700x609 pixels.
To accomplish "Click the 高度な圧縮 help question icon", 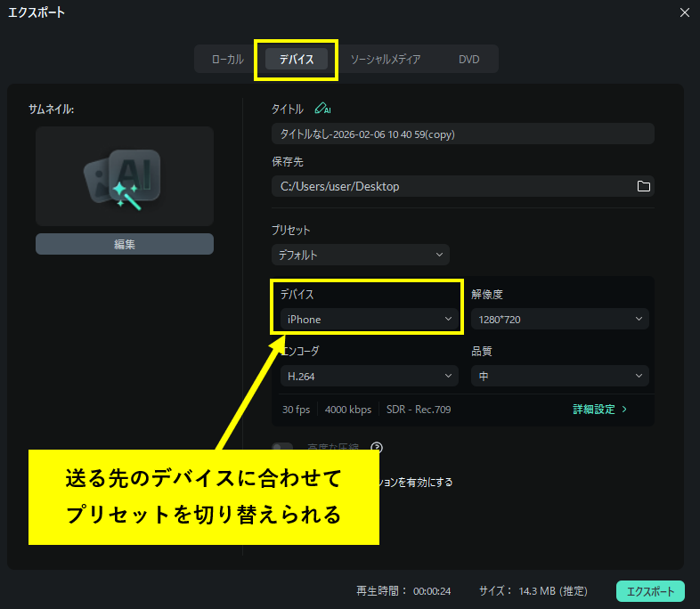I will point(377,447).
